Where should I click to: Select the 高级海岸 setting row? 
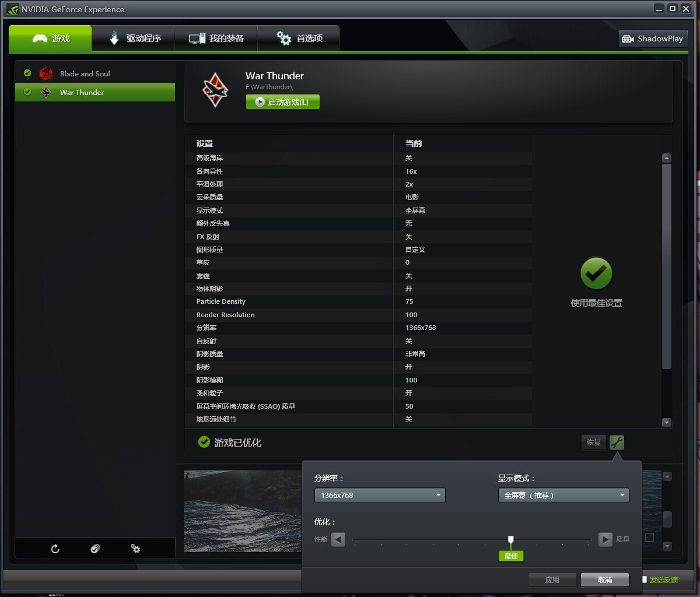point(358,158)
